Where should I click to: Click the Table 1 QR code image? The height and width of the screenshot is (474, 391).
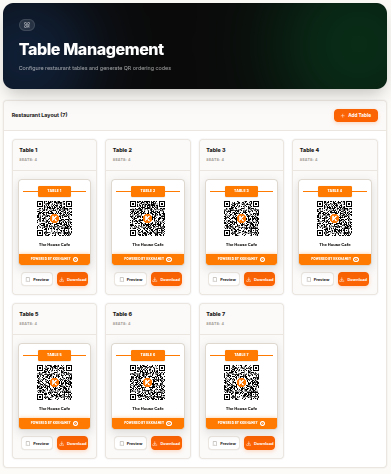coord(54,219)
